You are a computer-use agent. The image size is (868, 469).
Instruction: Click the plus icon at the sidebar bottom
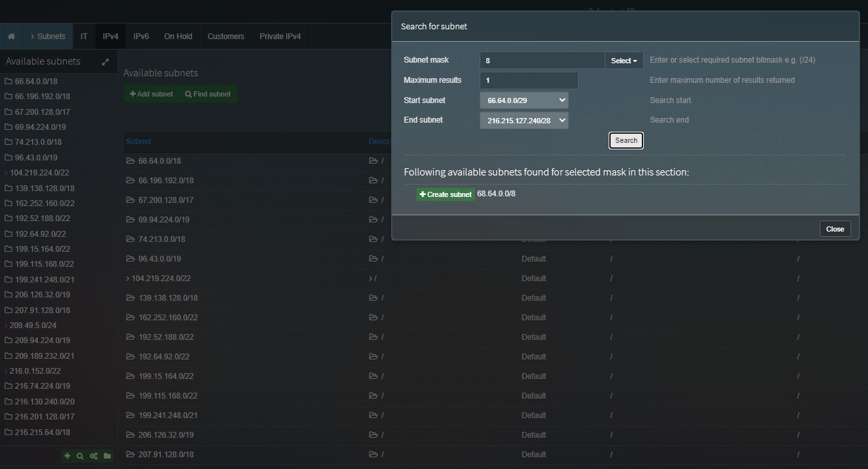click(x=67, y=455)
